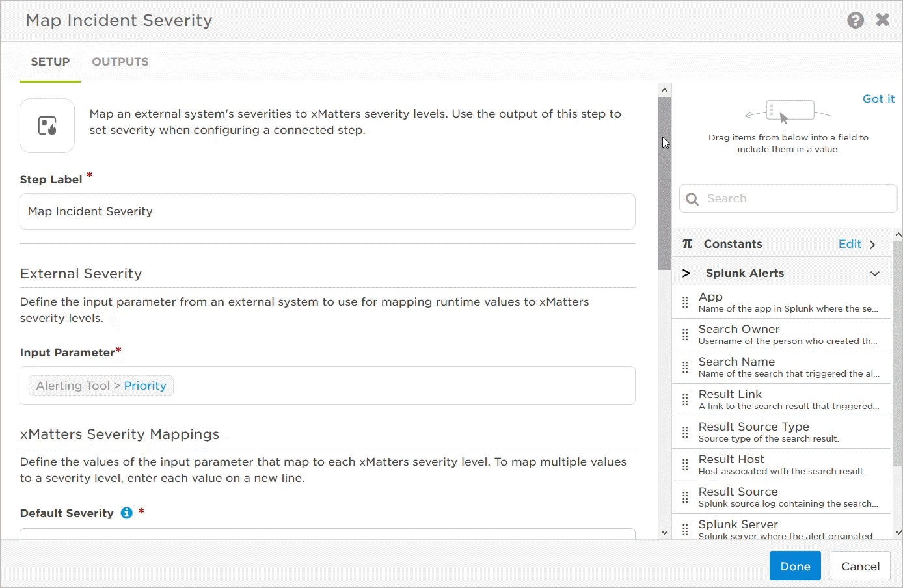Grab the drag handle for App

click(x=685, y=302)
